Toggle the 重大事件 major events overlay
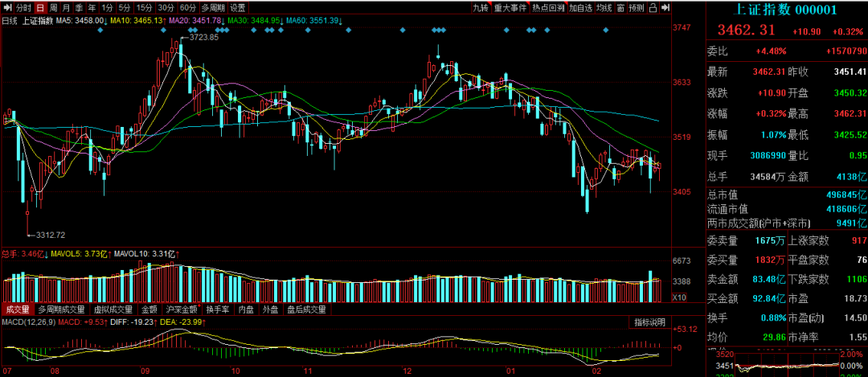The image size is (868, 377). pyautogui.click(x=510, y=8)
